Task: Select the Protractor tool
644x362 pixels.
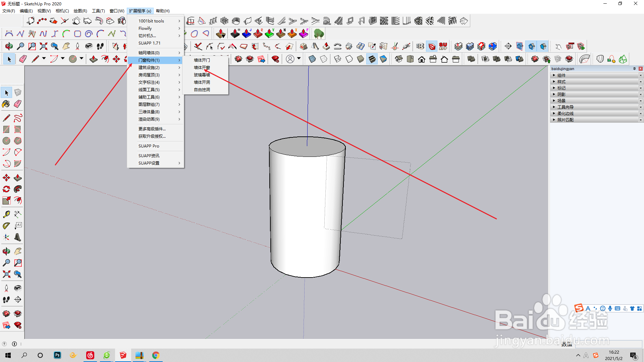Action: (x=6, y=226)
